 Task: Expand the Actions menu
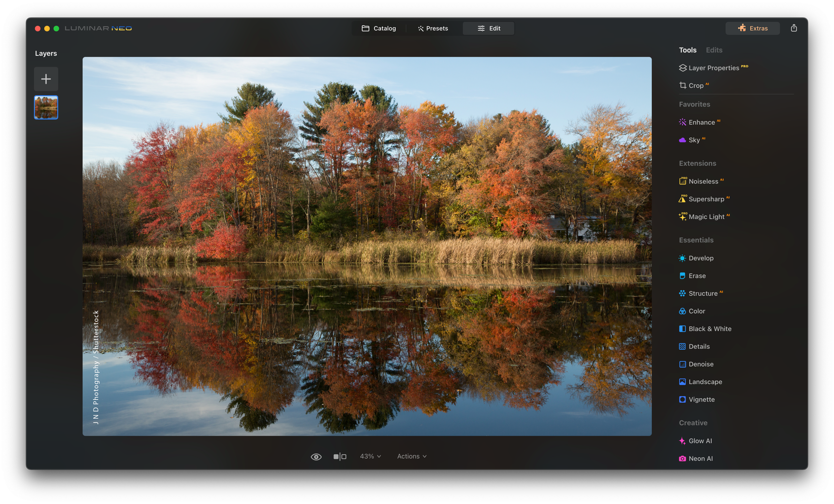(x=411, y=456)
